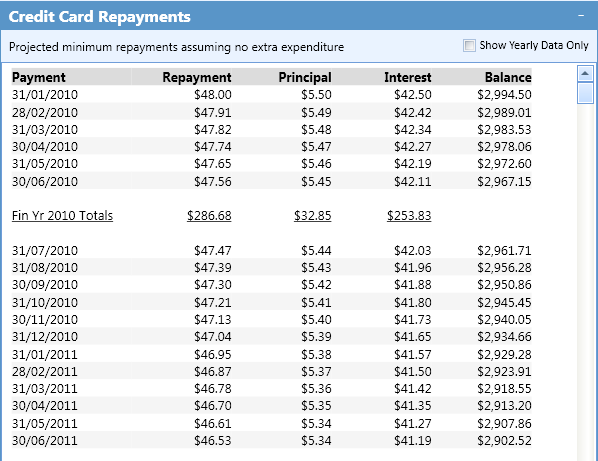The width and height of the screenshot is (598, 461).
Task: Select the 31/01/2010 payment row
Action: click(x=272, y=95)
